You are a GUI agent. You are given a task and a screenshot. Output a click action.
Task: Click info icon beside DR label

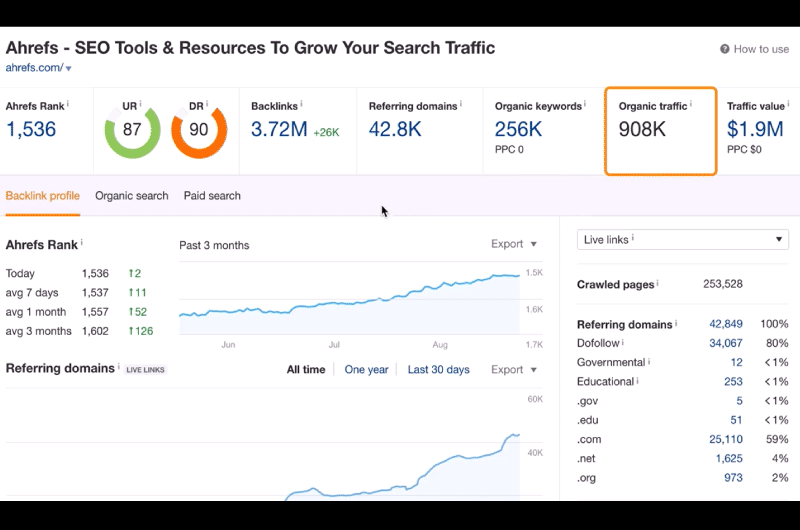[207, 104]
